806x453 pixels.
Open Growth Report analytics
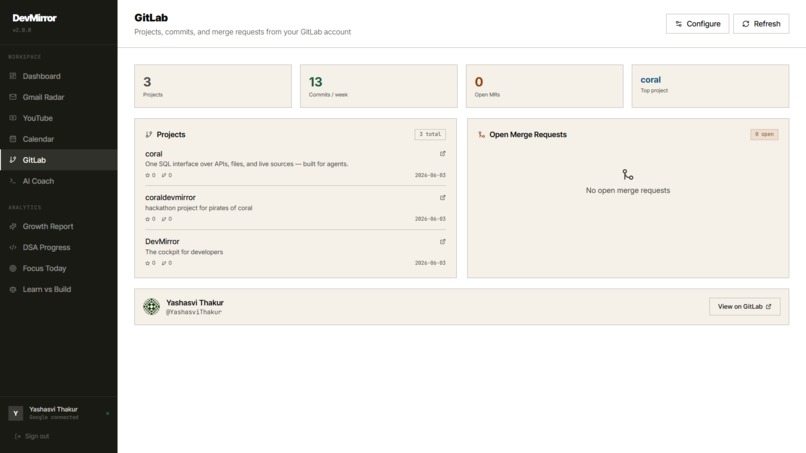coord(58,226)
